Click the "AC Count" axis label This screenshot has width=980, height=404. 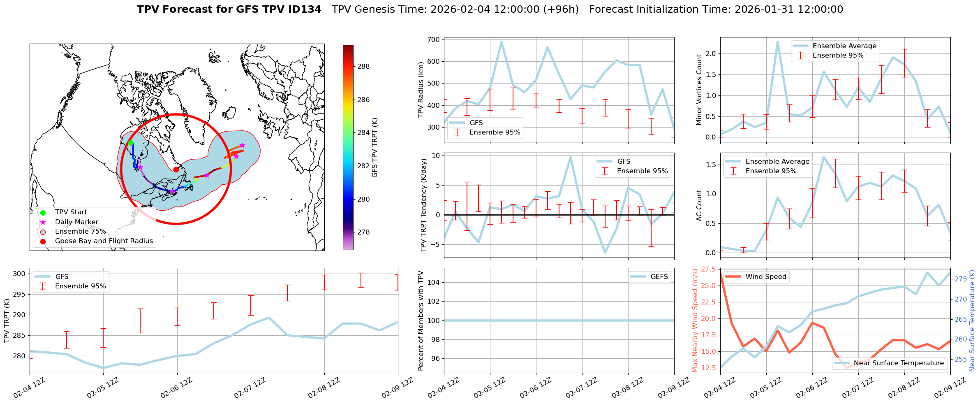coord(699,205)
